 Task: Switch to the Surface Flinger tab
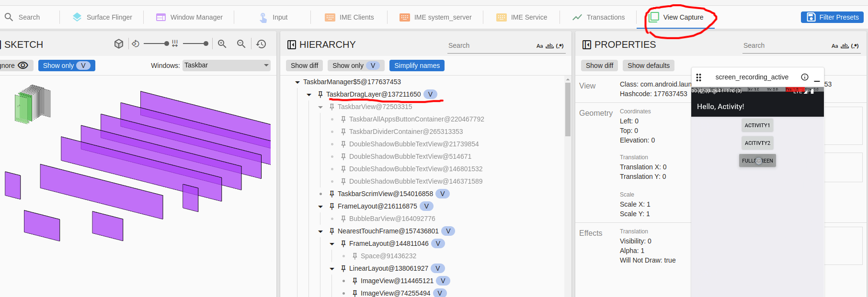[x=102, y=17]
